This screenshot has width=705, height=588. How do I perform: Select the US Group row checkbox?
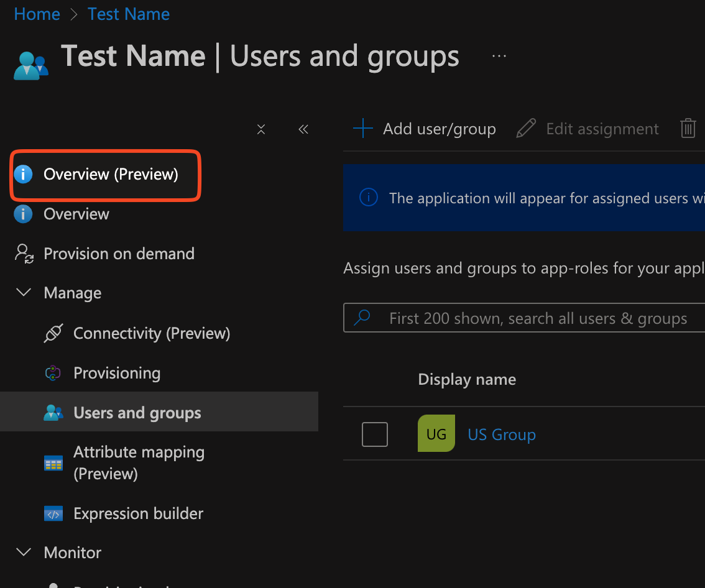coord(375,434)
